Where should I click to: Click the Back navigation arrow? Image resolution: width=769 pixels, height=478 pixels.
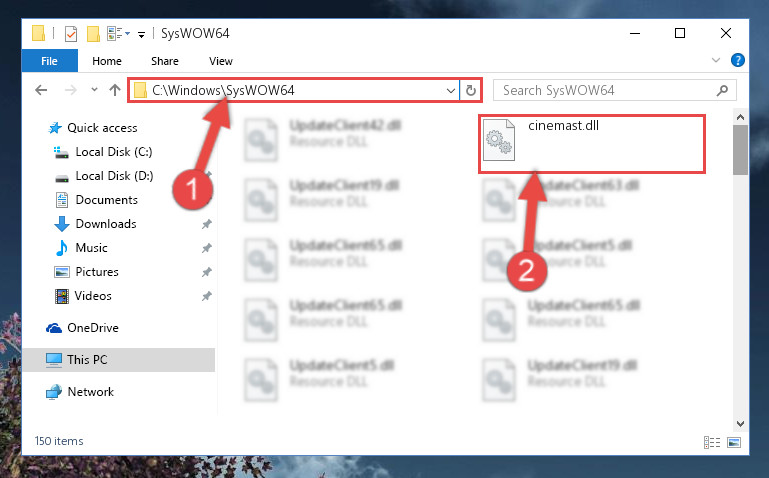click(41, 90)
